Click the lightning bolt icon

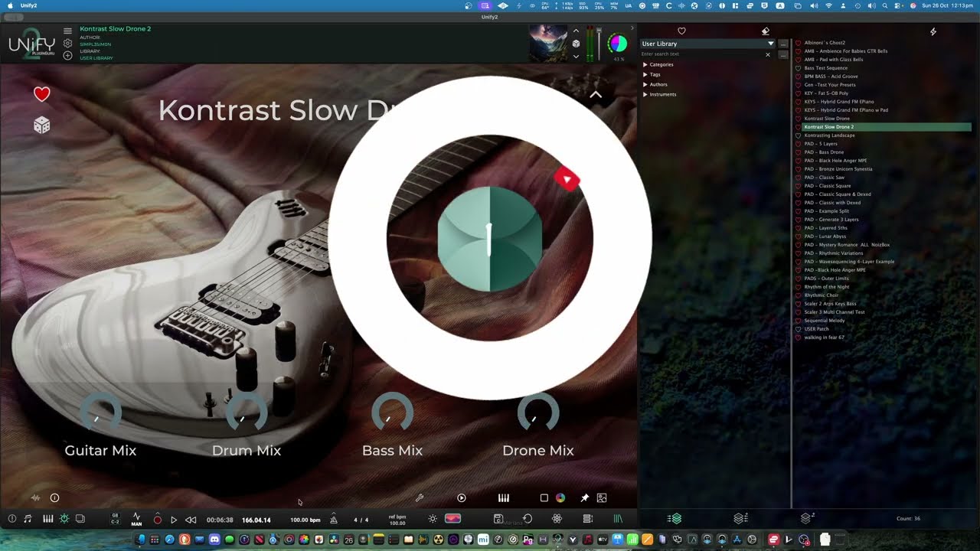(x=933, y=31)
